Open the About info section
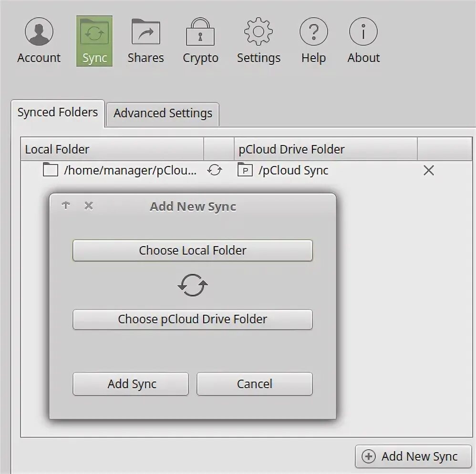 coord(363,41)
